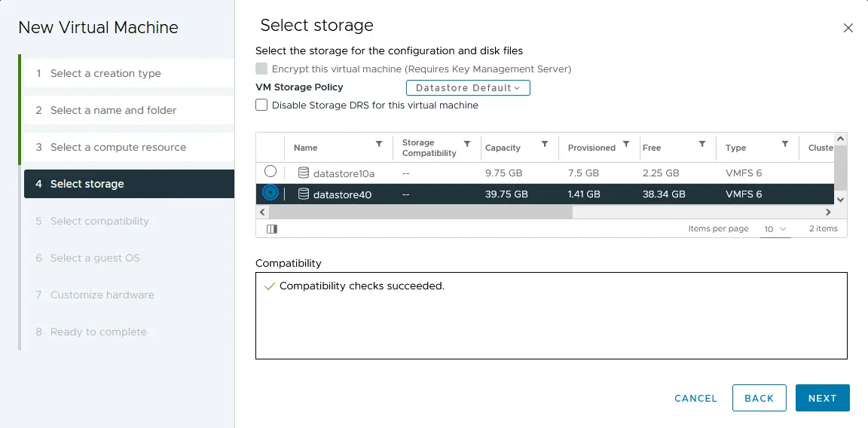Open the Storage Compatibility column filter
The image size is (868, 428).
[x=467, y=144]
